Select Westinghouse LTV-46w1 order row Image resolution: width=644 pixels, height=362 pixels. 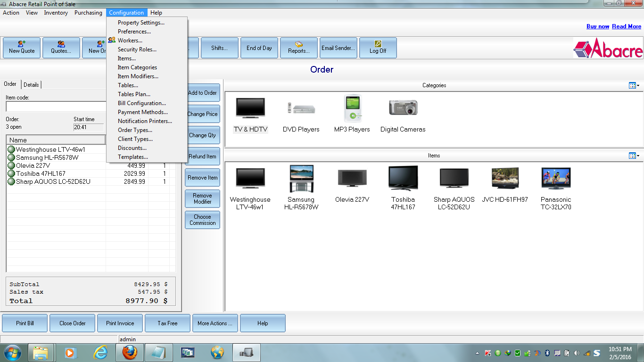[91, 149]
